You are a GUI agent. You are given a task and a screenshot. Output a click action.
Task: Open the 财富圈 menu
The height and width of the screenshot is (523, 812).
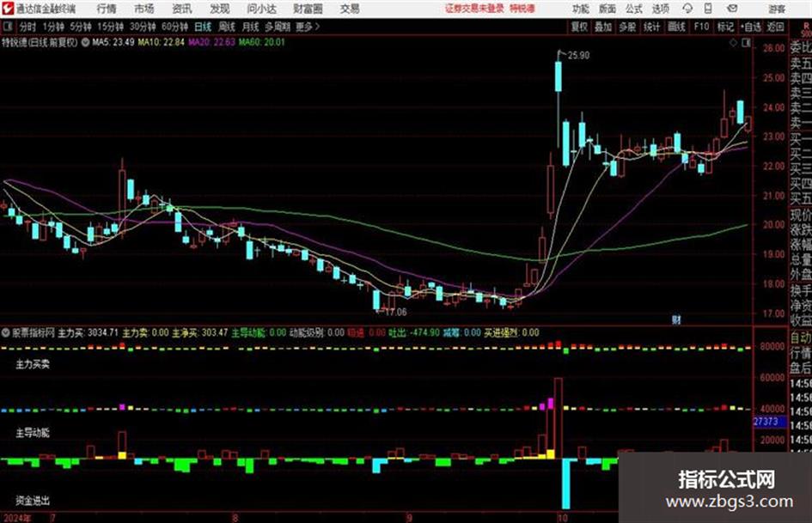[x=308, y=9]
